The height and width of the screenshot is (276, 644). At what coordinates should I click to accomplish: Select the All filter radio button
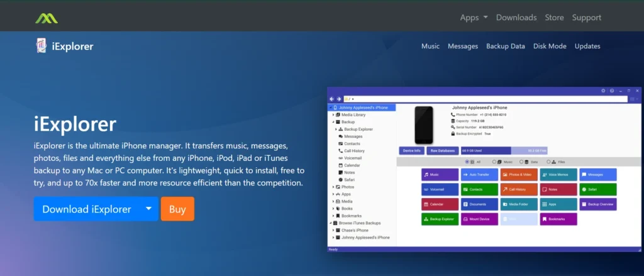467,162
